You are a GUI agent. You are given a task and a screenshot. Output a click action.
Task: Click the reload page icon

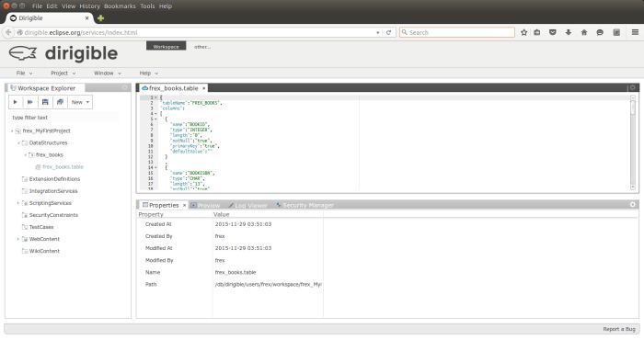(x=388, y=32)
